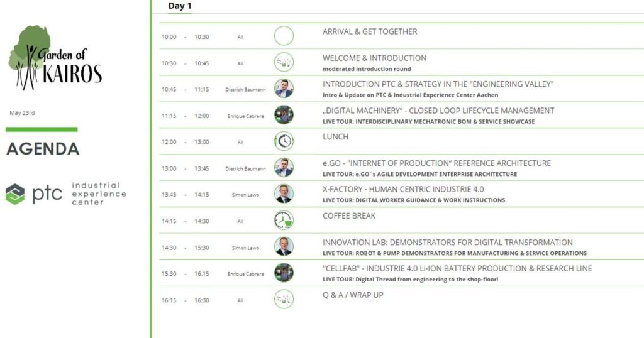Click the Innovation Lab demonstrators session title
This screenshot has width=644, height=338.
coord(447,243)
